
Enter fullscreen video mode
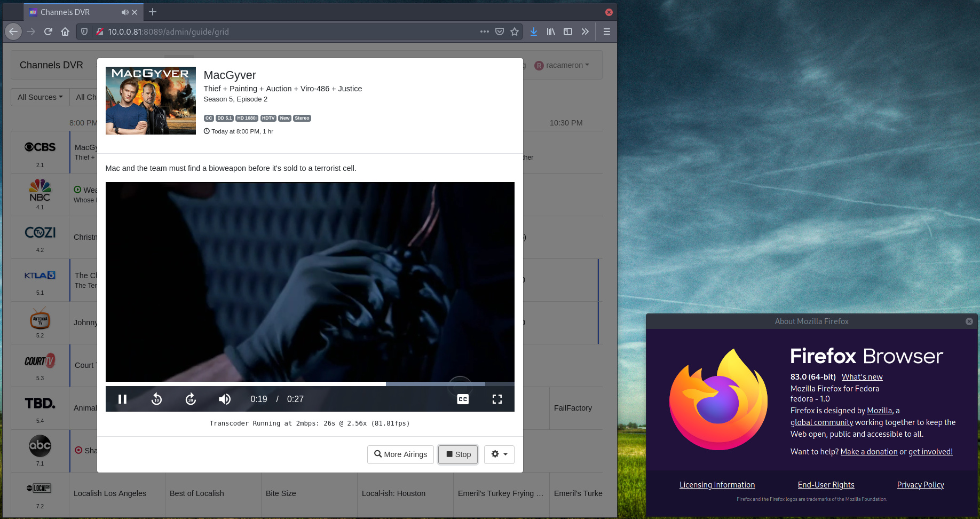click(497, 399)
